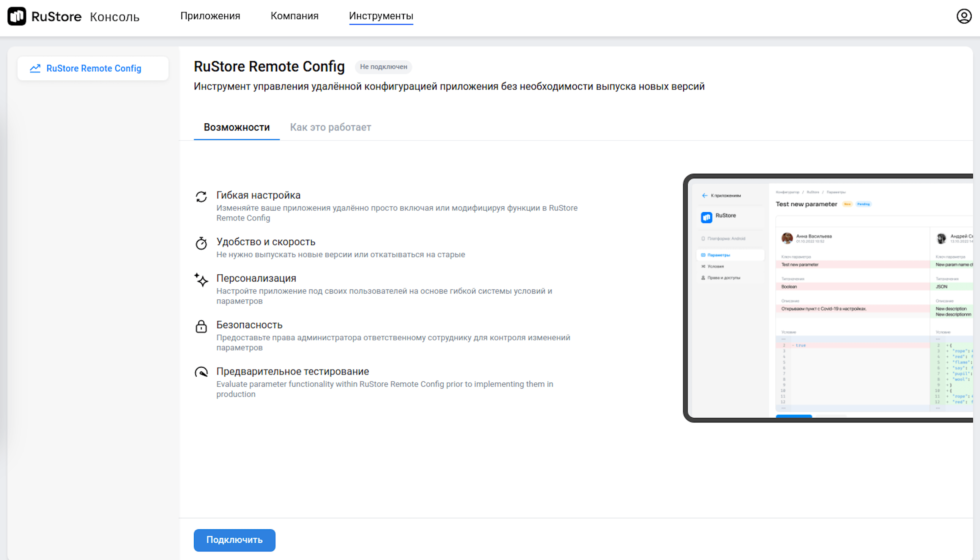Click the refresh arrows icon for Гибкая настройка

coord(201,197)
